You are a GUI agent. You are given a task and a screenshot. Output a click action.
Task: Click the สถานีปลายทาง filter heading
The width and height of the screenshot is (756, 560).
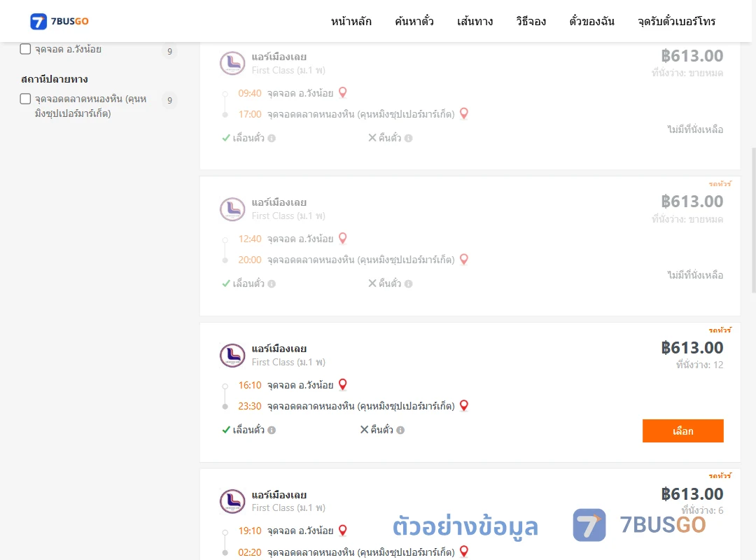(x=55, y=79)
